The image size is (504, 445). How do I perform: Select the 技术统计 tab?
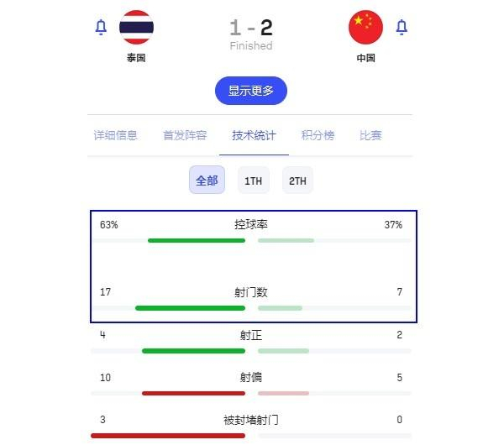254,135
